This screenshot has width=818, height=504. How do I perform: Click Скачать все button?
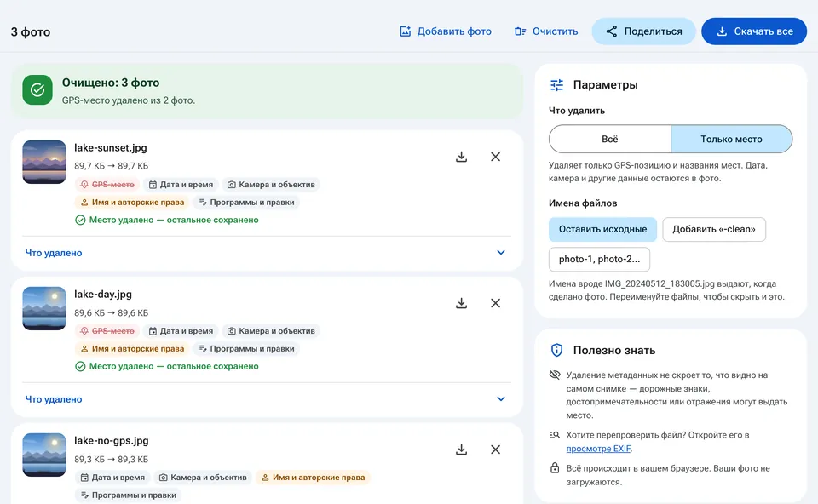[x=754, y=31]
